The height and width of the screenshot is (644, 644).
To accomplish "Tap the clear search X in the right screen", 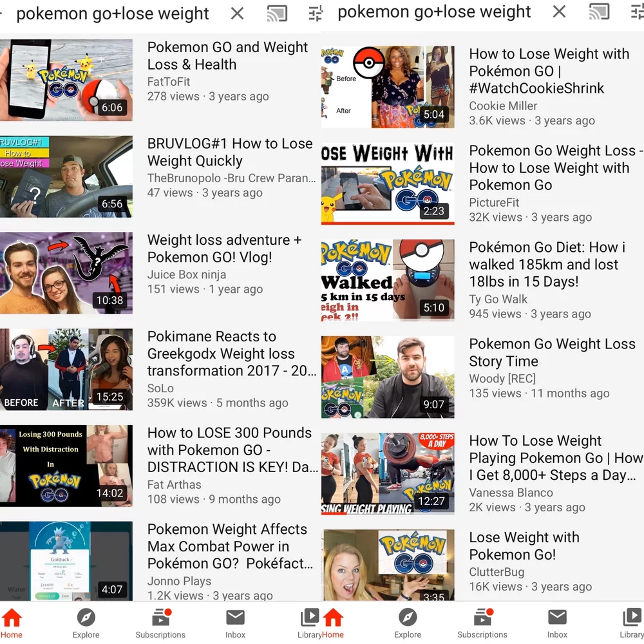I will (x=559, y=12).
